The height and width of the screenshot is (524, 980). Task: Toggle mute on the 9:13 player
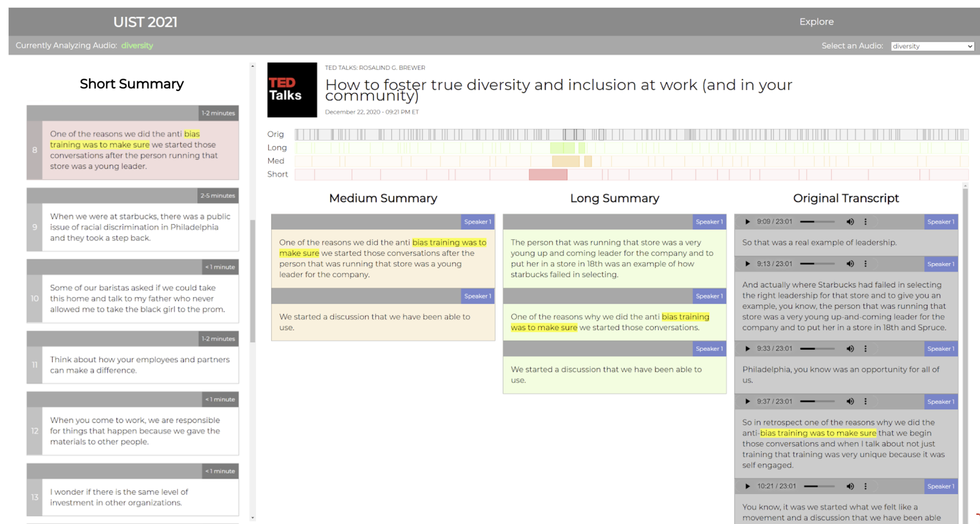point(850,264)
